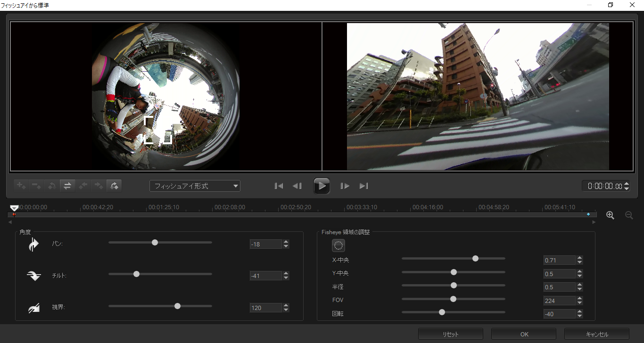Zoom in the timeline with magnifier plus
The width and height of the screenshot is (644, 343).
point(611,215)
